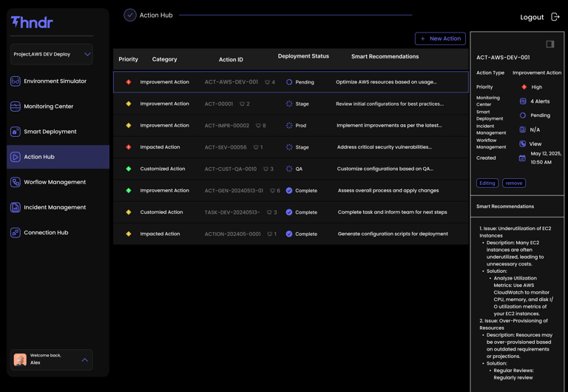The height and width of the screenshot is (392, 568).
Task: Click the Worflow Management sidebar icon
Action: pyautogui.click(x=16, y=182)
